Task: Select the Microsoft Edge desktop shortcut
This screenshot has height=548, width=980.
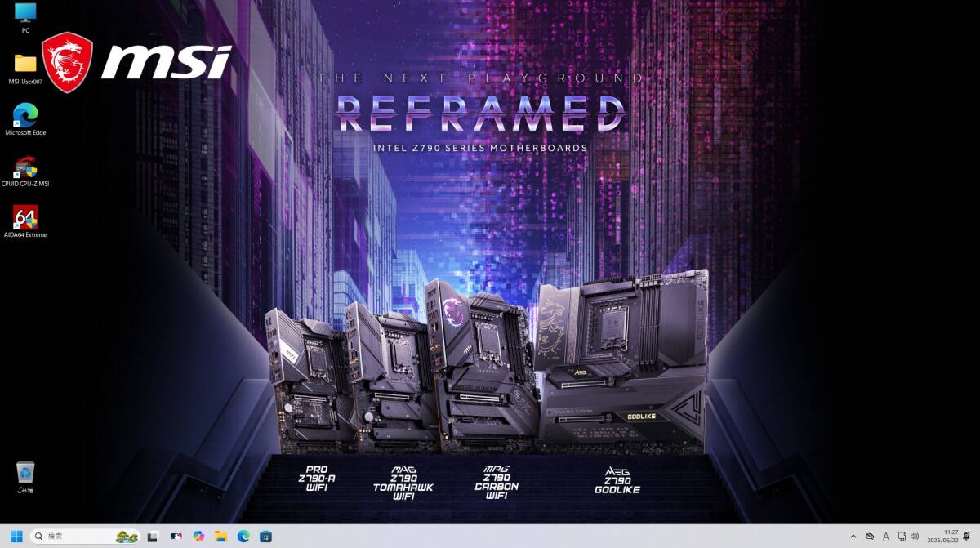Action: pos(25,120)
